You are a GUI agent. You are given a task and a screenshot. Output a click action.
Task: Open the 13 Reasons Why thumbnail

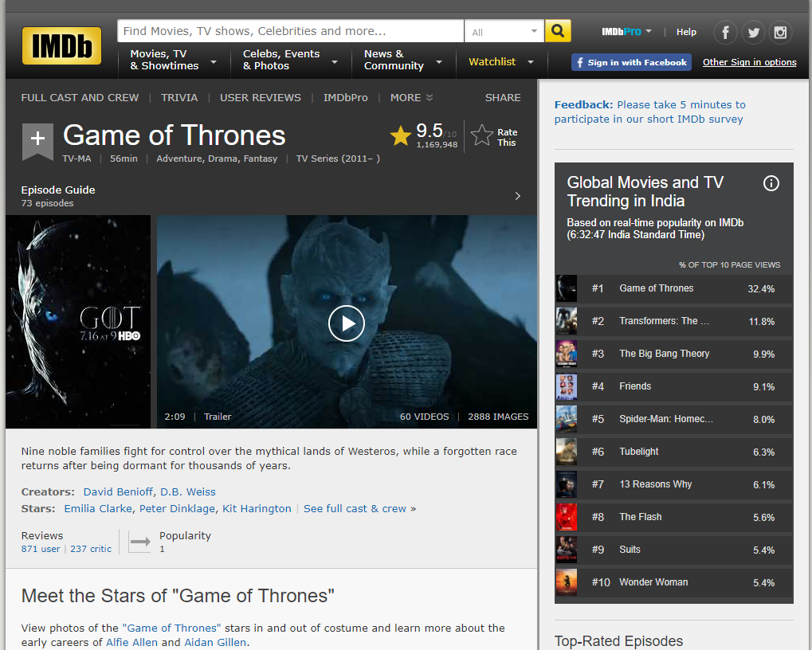tap(566, 484)
